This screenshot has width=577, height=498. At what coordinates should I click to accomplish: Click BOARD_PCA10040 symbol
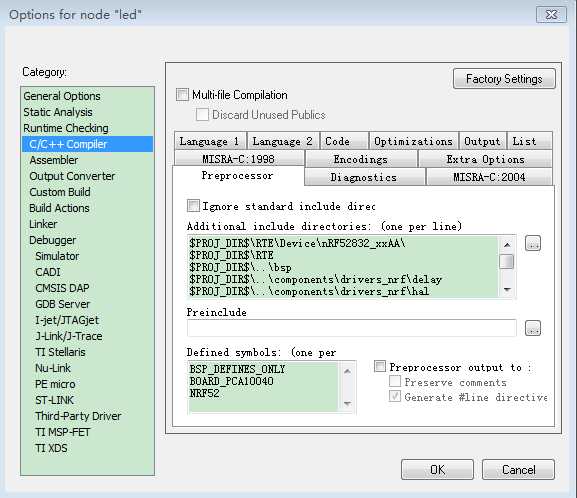pos(231,381)
